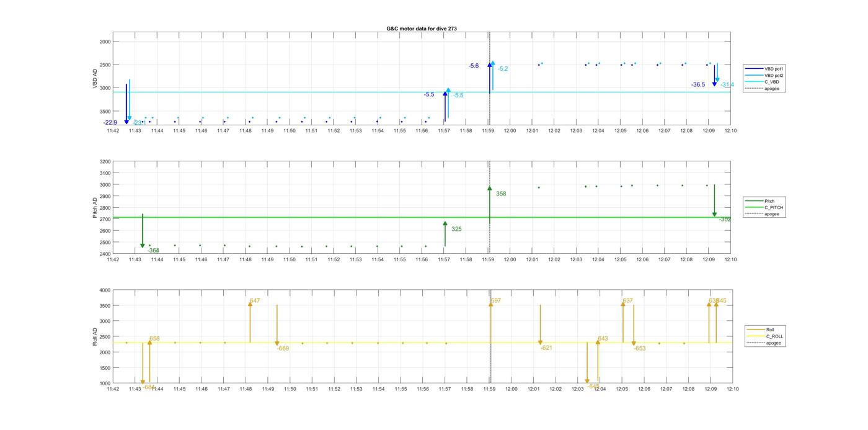Click the '358' pitch annotation

501,194
